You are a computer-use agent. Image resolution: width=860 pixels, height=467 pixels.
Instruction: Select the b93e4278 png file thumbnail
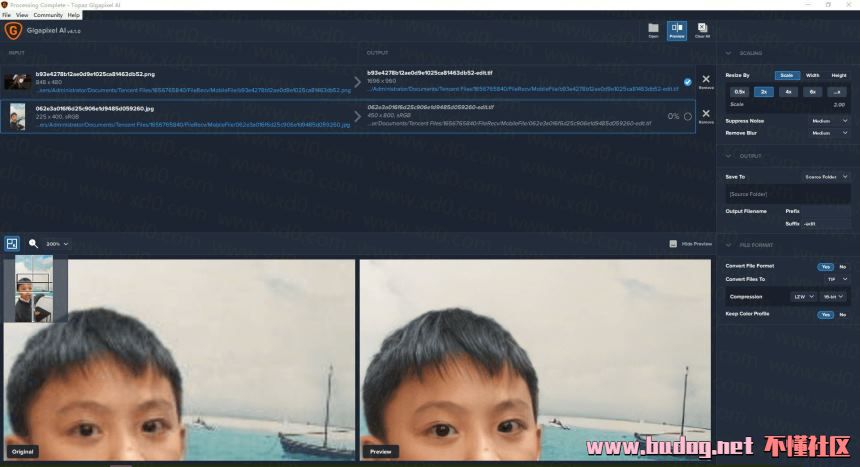[x=18, y=81]
